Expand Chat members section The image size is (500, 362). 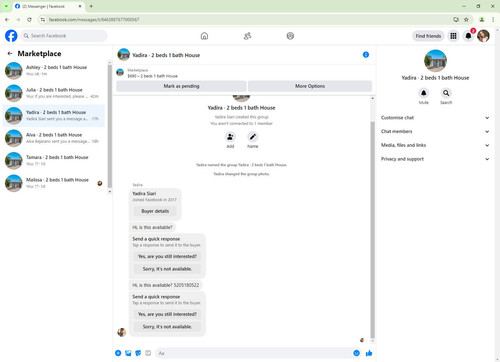click(435, 131)
